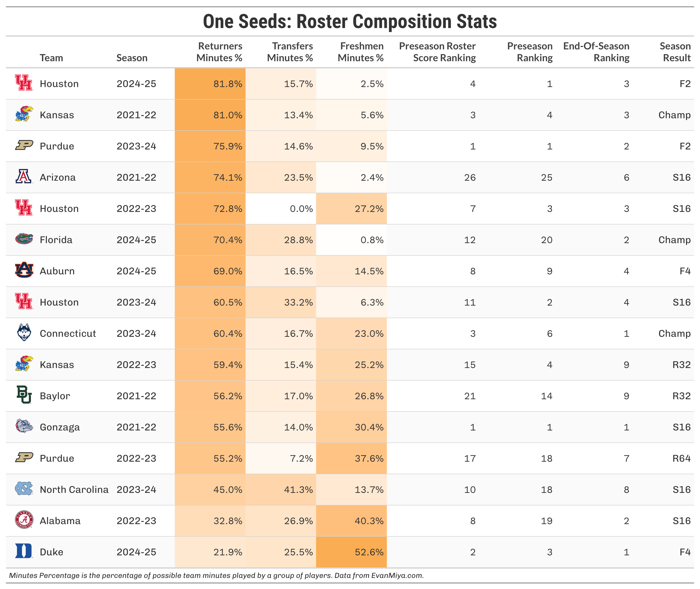Select the Baylor logo
700x589 pixels.
pos(24,395)
